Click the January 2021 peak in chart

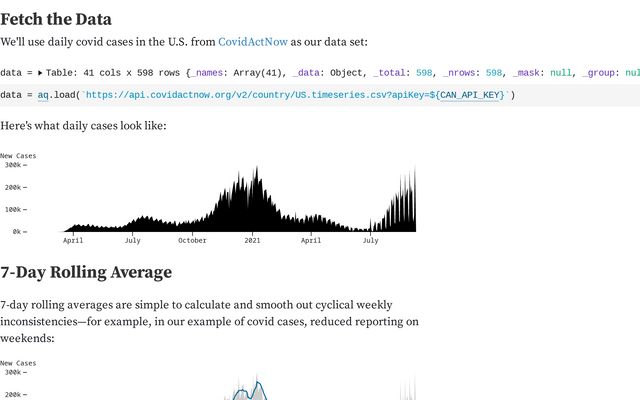point(257,168)
